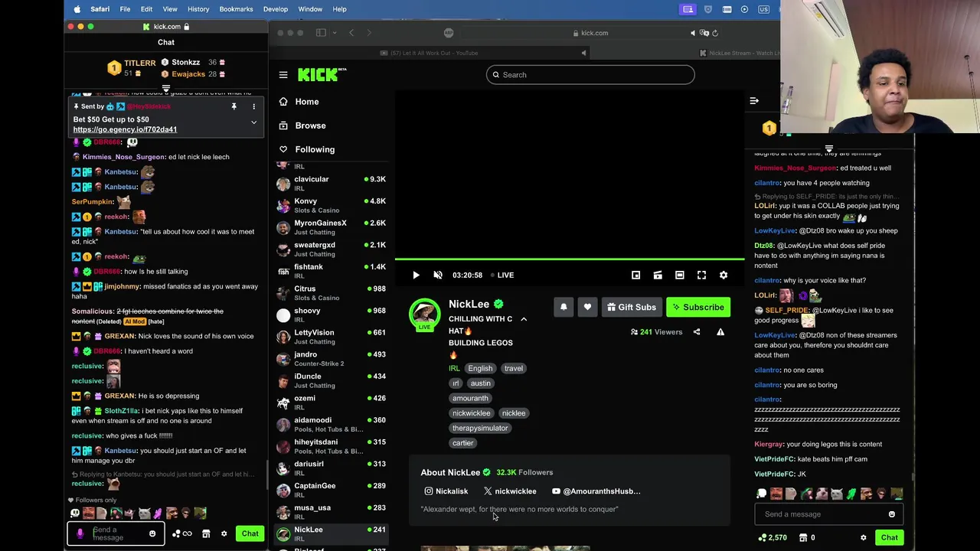Screen dimensions: 980x551
Task: Open fishtank channel in sidebar
Action: [332, 272]
